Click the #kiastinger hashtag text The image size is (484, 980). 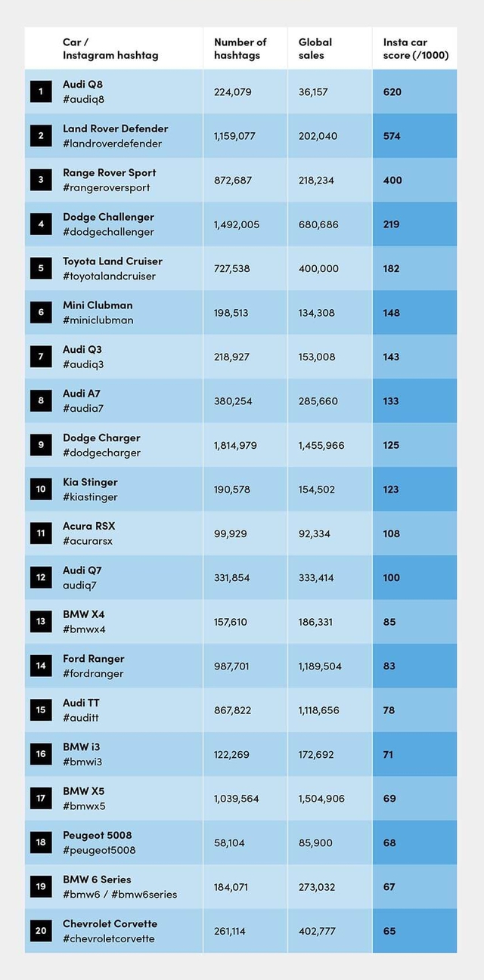pyautogui.click(x=90, y=497)
